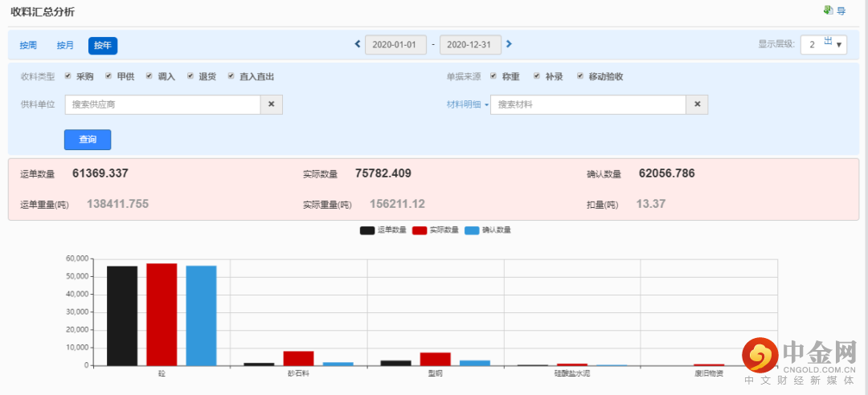Click the 确认数量 value 62056.786
Viewport: 868px width, 395px height.
click(x=666, y=173)
